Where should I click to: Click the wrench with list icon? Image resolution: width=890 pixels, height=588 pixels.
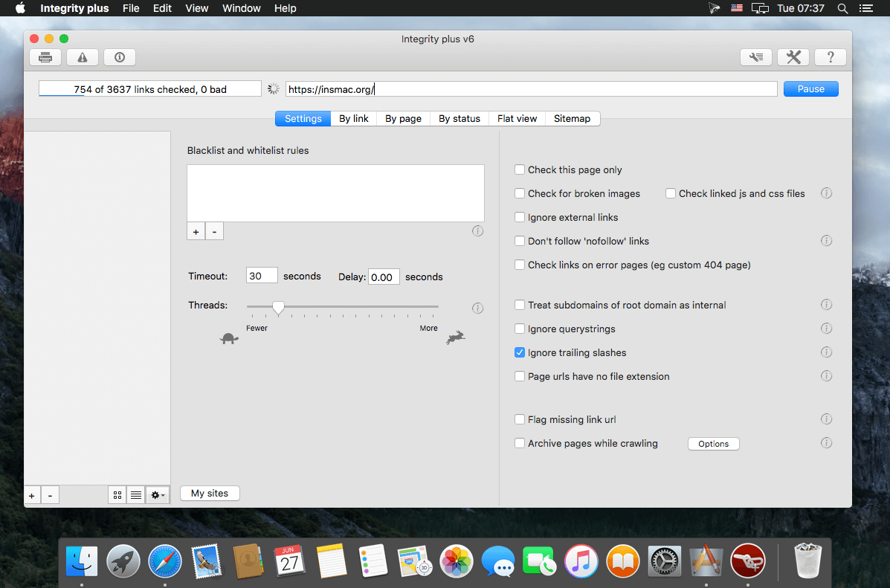(756, 57)
